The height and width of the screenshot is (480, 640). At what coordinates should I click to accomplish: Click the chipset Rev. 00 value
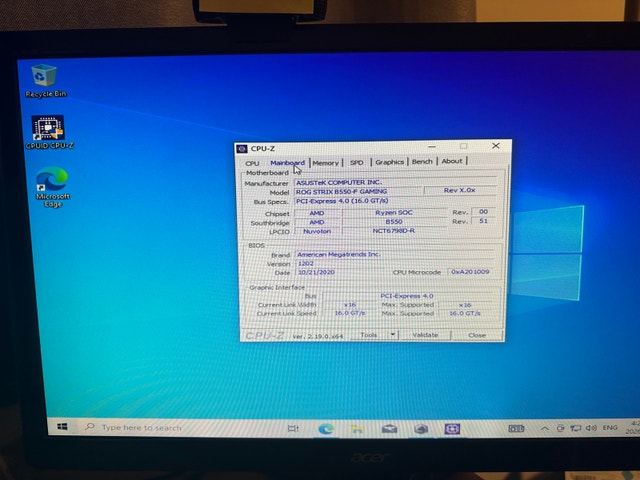click(x=483, y=211)
